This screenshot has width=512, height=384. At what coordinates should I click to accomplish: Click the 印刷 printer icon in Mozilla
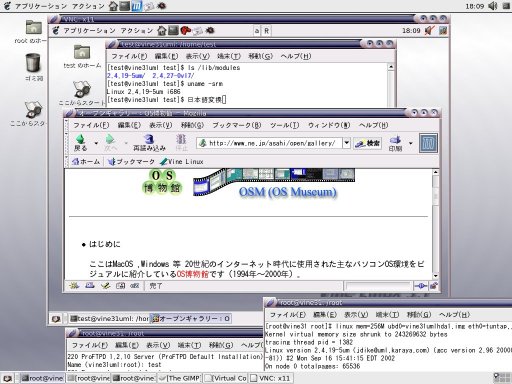click(395, 143)
